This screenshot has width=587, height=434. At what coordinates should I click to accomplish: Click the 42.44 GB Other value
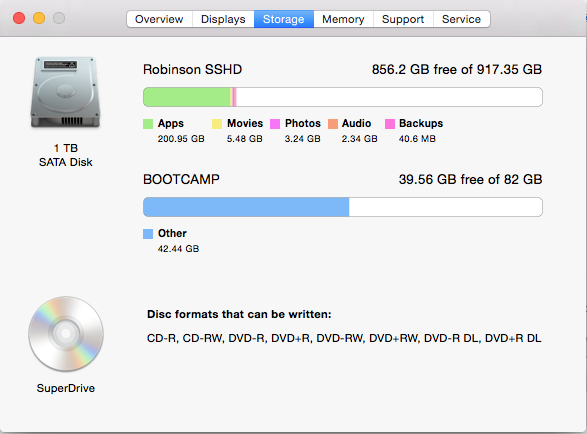click(178, 249)
